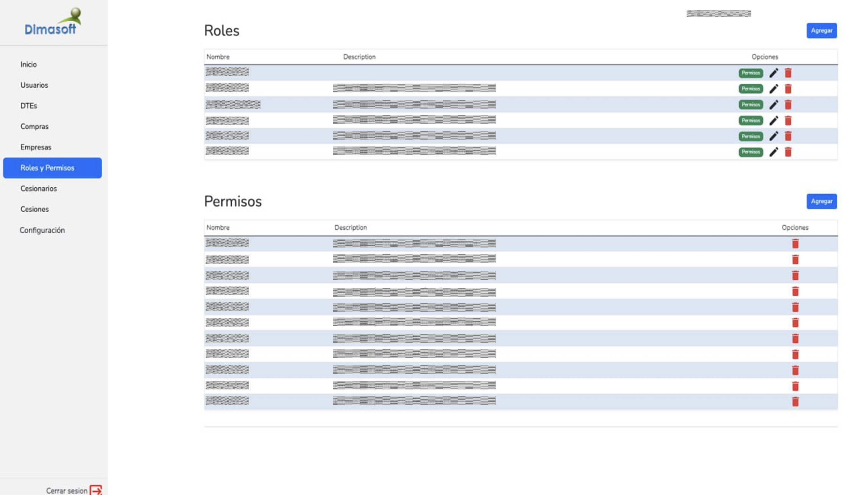Open Configuración from sidebar
The height and width of the screenshot is (495, 868).
pos(42,230)
